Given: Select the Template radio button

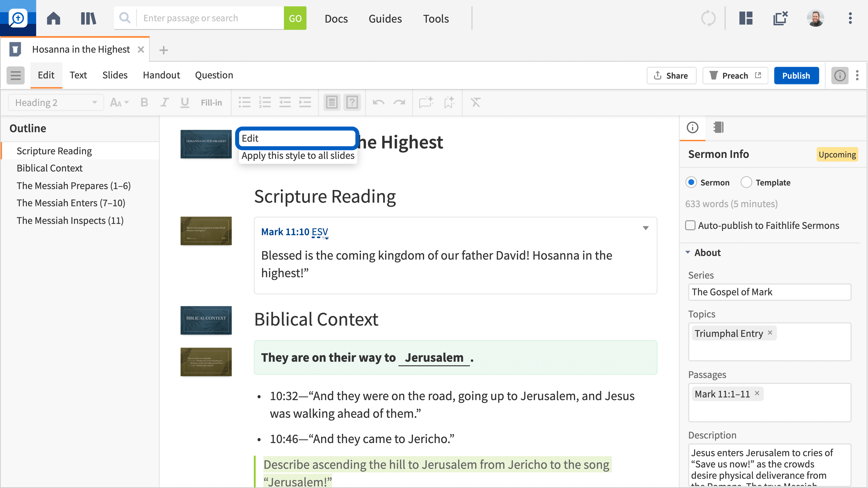Looking at the screenshot, I should pos(746,183).
